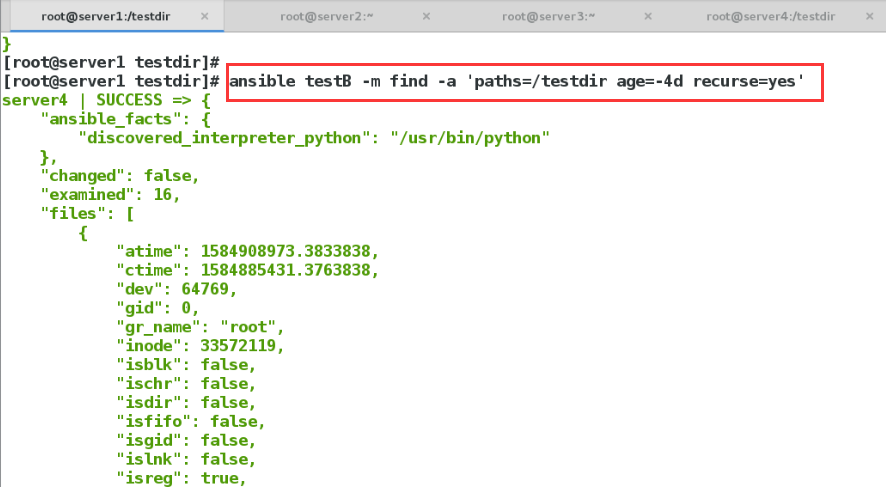Click the "inode": 33572119 line
This screenshot has width=886, height=487.
[200, 346]
